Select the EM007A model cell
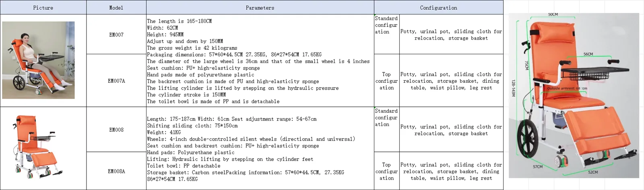Screen dimensions: 644x190 tap(116, 81)
